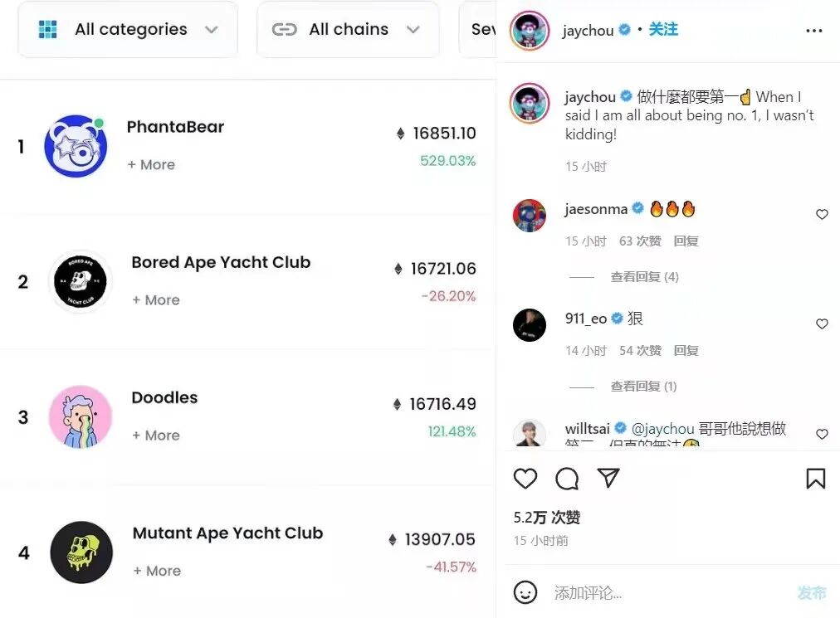Save post with bookmark icon
Screen dimensions: 840x618
(x=815, y=479)
